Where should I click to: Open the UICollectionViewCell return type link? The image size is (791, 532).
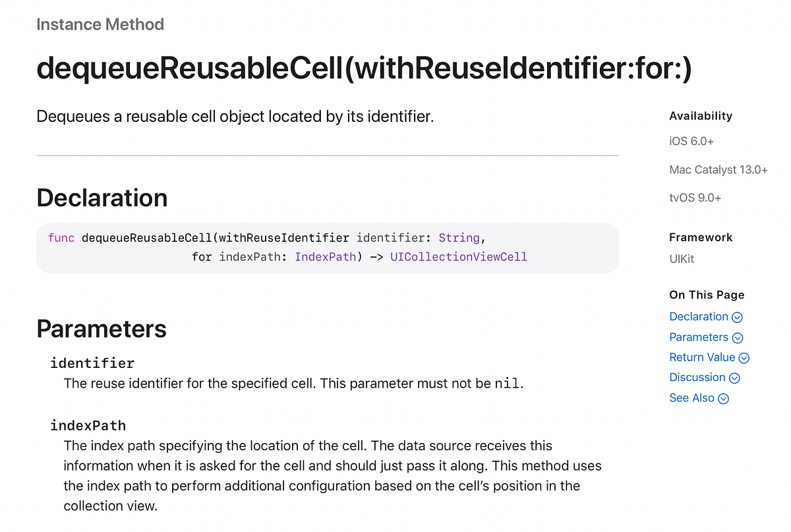click(459, 256)
